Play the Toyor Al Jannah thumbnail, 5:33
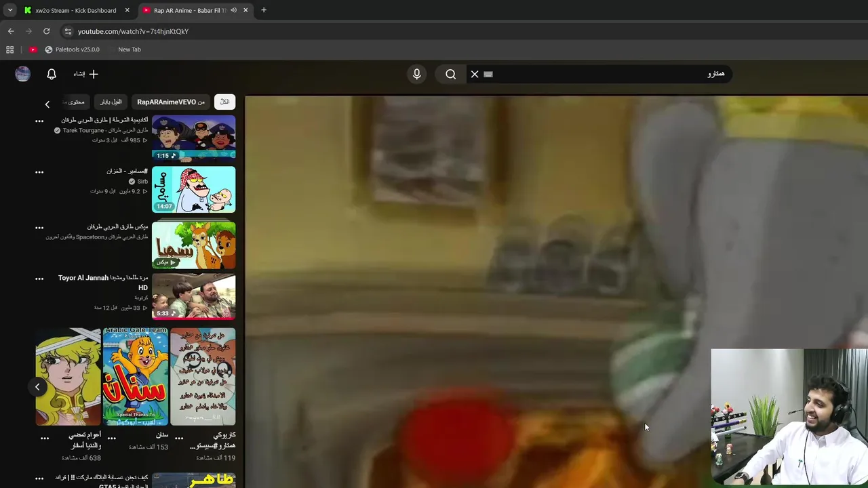Screen dimensions: 868x488 193,296
